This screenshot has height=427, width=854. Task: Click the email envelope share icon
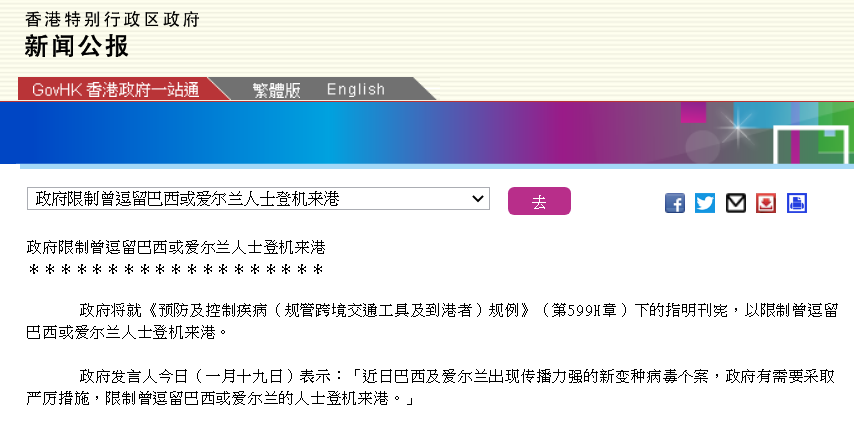pos(736,203)
